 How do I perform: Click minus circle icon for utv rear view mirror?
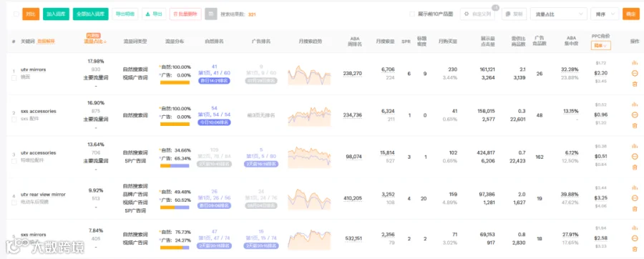pyautogui.click(x=635, y=198)
